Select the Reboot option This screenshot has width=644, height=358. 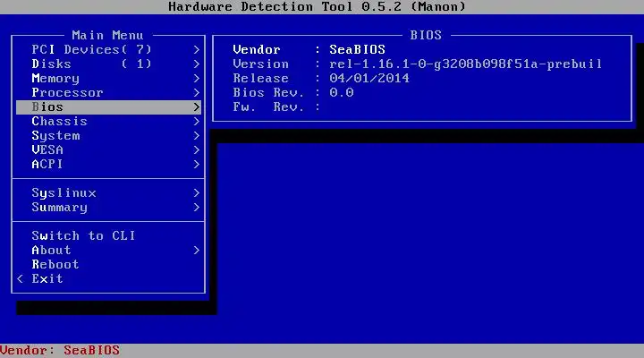click(108, 265)
